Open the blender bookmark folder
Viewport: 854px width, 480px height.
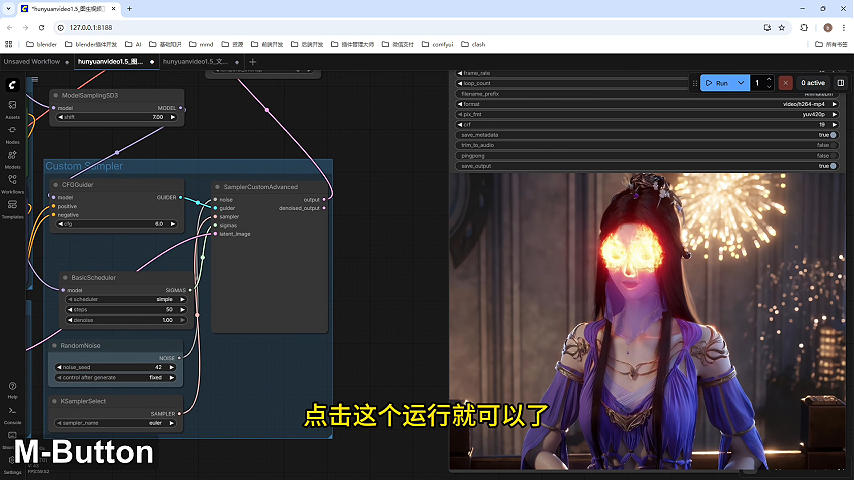click(41, 44)
